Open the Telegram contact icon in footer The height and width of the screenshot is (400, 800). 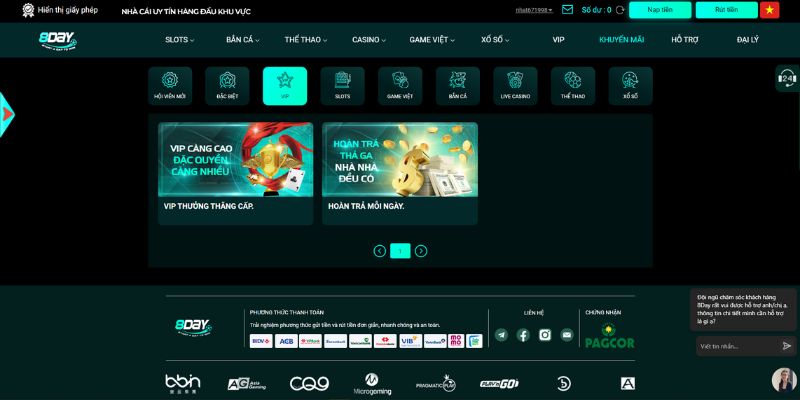click(501, 335)
